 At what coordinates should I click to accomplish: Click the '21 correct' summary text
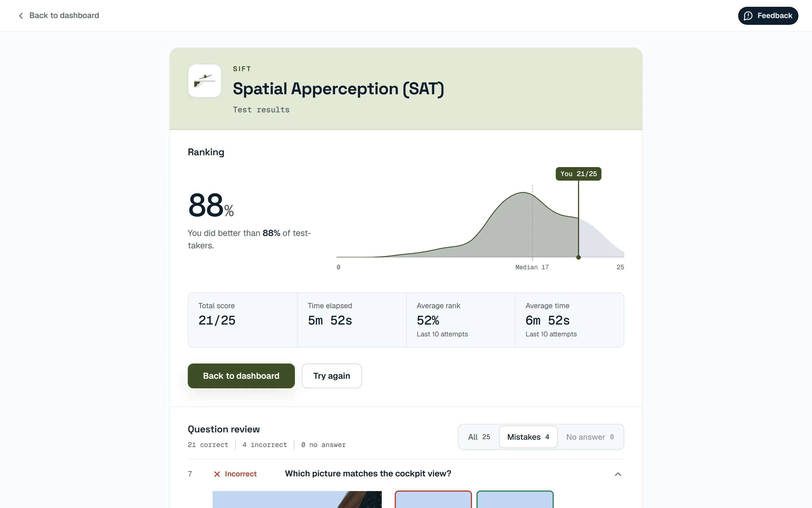pyautogui.click(x=208, y=444)
